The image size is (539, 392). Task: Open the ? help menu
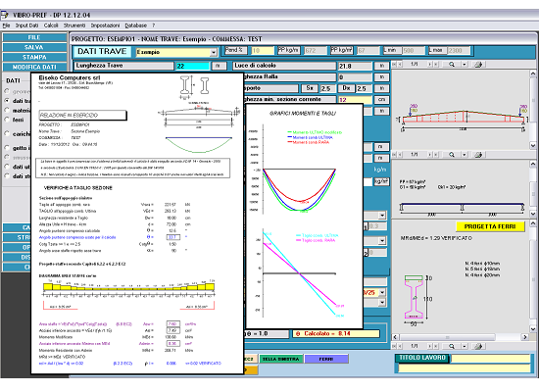(154, 25)
